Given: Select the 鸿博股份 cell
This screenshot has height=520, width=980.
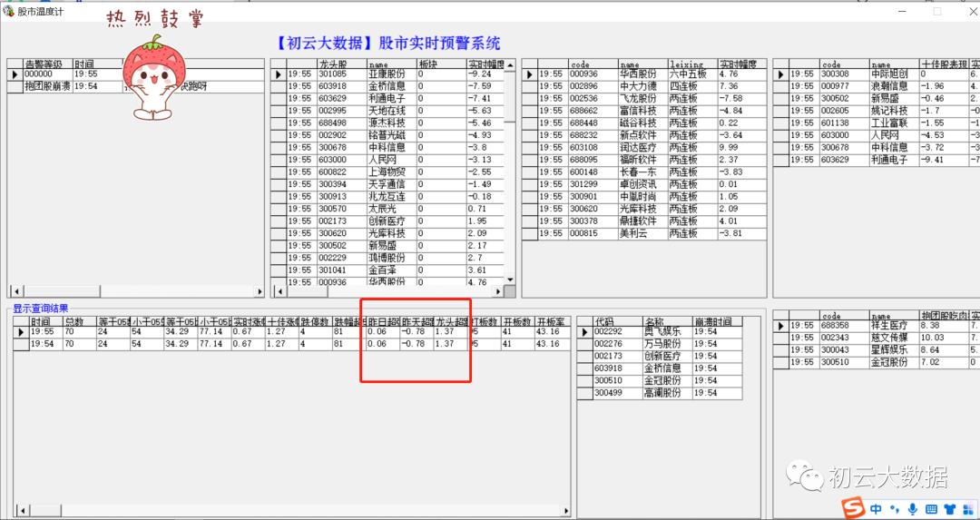Looking at the screenshot, I should 392,258.
